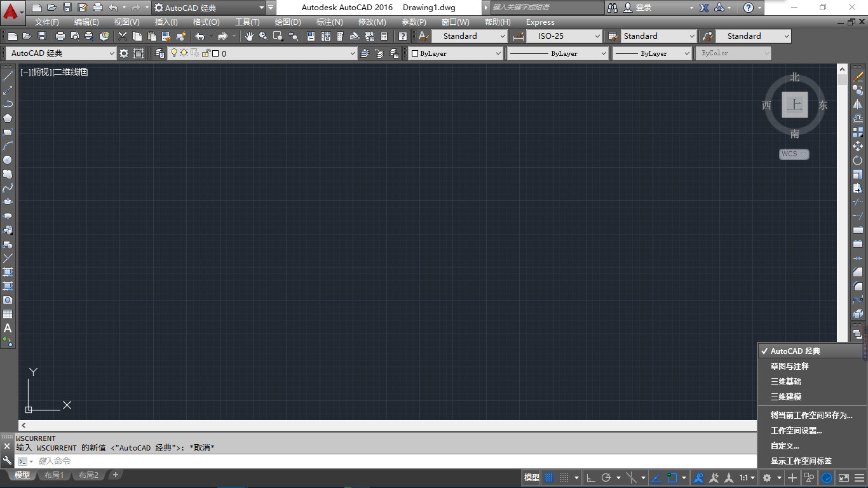Toggle ortho mode in status bar

(590, 477)
